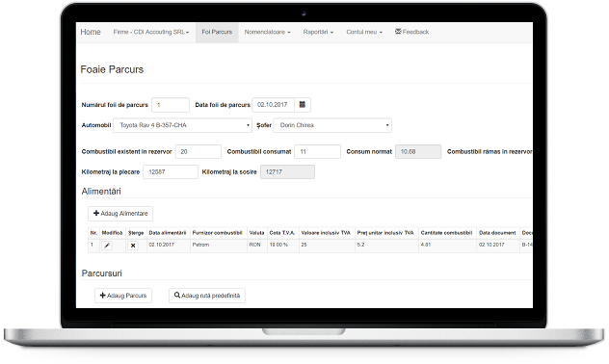
Task: Click Numărul foii de parcurs field
Action: pos(171,105)
